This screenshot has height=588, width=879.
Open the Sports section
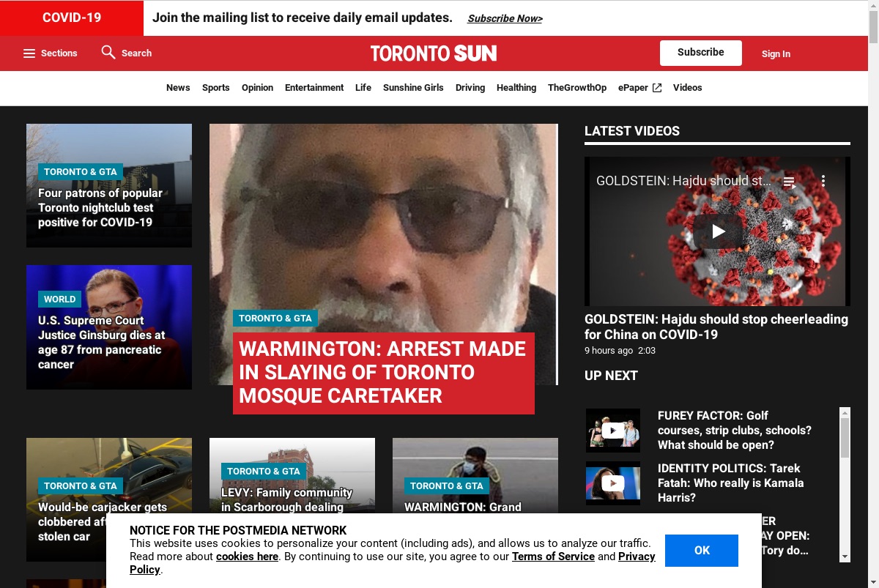tap(216, 88)
